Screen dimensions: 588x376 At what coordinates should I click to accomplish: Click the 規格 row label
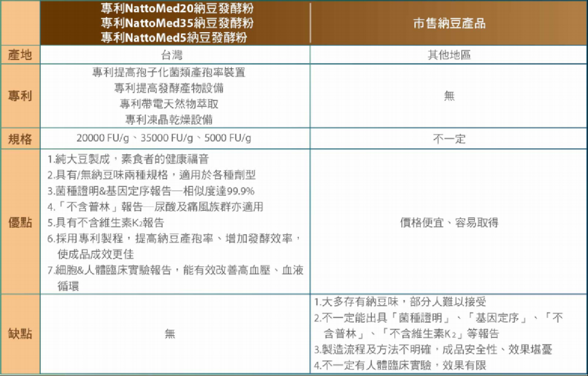20,139
